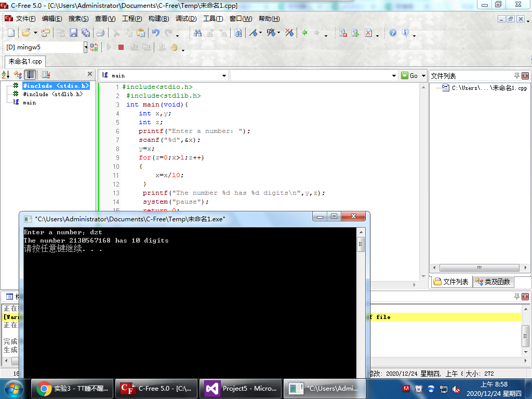Select main in the symbol tree
This screenshot has width=532, height=399.
click(x=29, y=102)
